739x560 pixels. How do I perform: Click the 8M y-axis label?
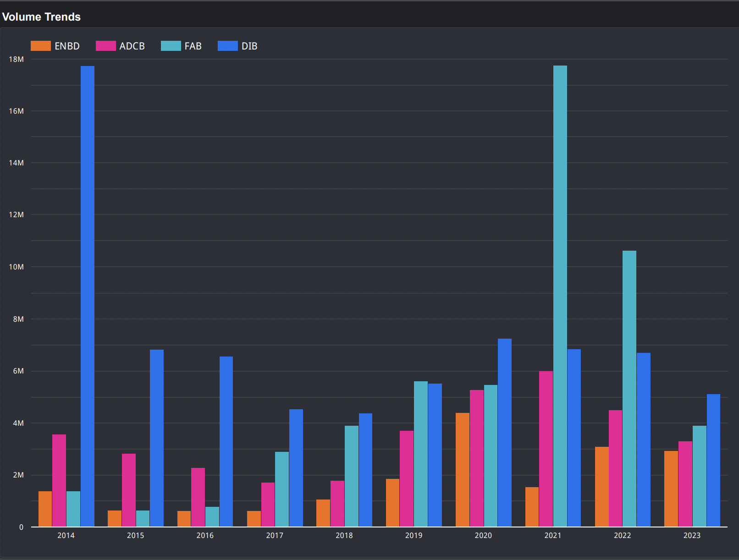tap(18, 319)
